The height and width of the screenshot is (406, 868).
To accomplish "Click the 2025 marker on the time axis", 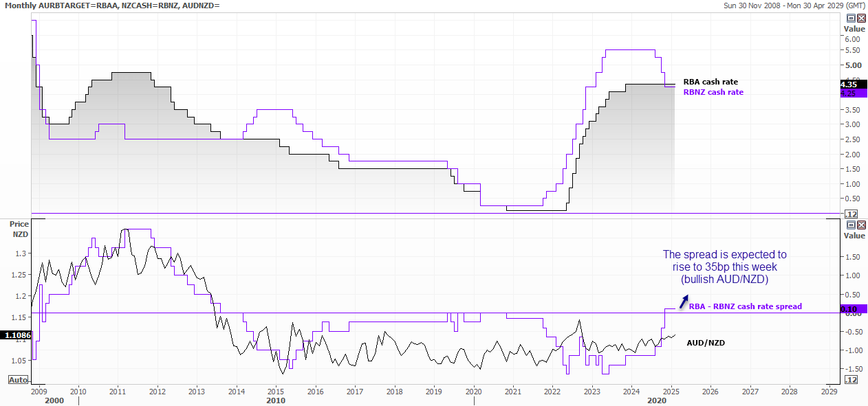I will (671, 391).
